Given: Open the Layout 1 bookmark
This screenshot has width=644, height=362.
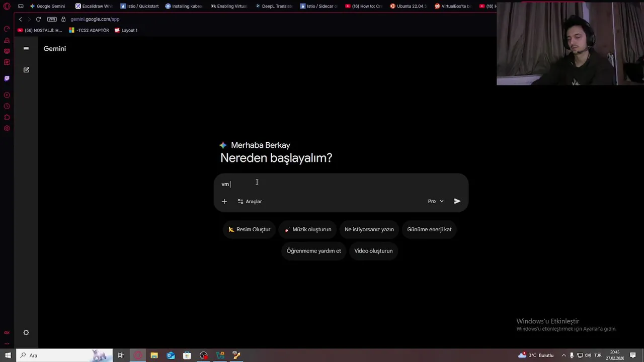Looking at the screenshot, I should [x=126, y=30].
